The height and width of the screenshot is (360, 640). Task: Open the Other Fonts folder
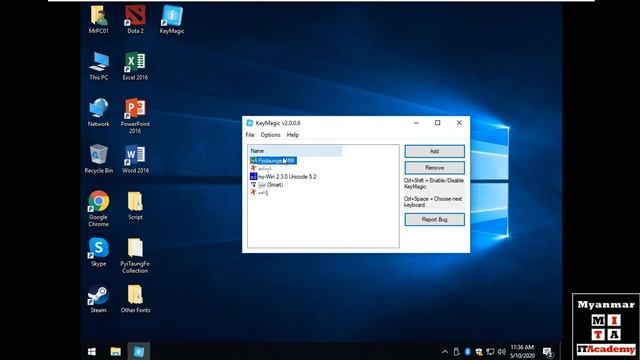135,299
